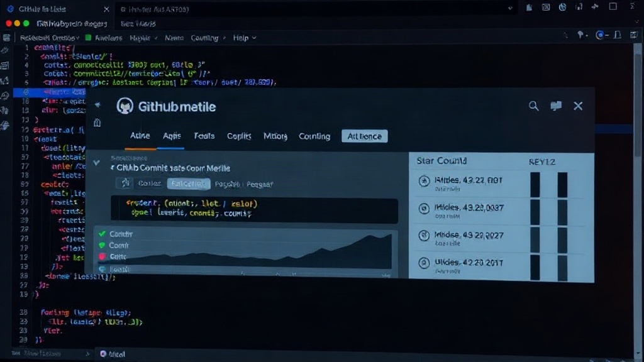Click the second sidebar icon beside code line 4
The width and height of the screenshot is (644, 362).
5,65
